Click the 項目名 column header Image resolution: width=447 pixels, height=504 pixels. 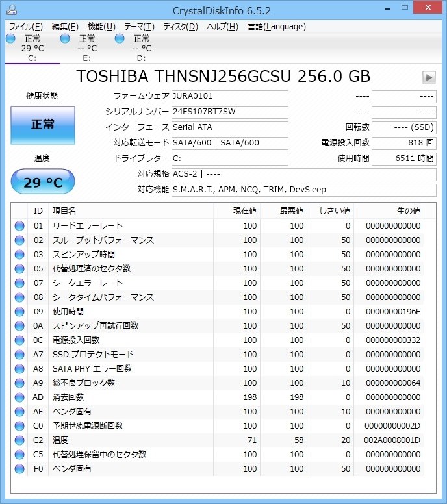coord(131,211)
